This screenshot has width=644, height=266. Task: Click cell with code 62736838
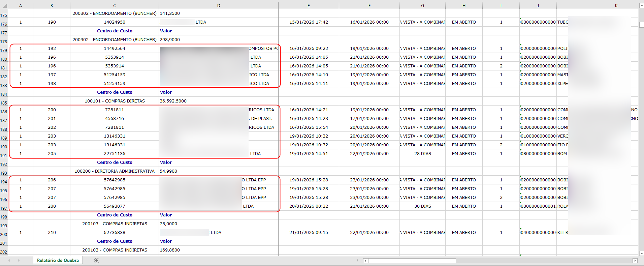(x=115, y=233)
